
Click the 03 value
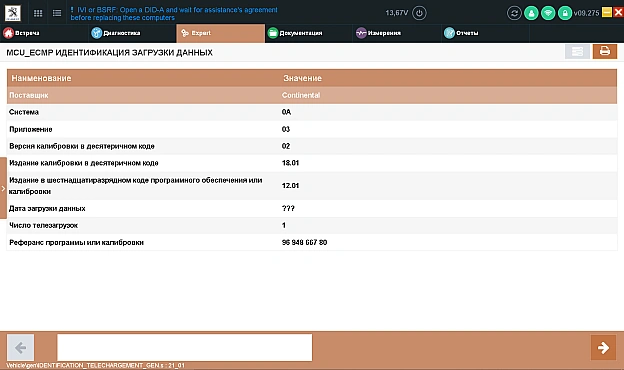click(x=286, y=129)
